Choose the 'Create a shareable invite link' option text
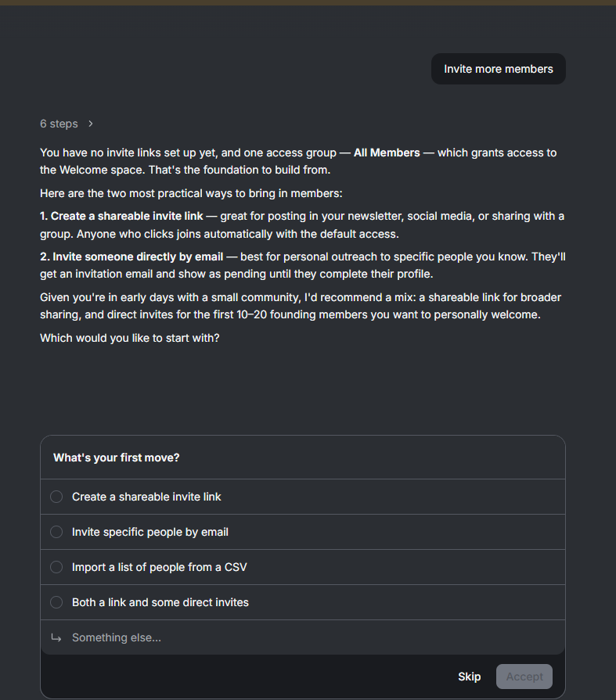The width and height of the screenshot is (616, 700). [x=146, y=497]
